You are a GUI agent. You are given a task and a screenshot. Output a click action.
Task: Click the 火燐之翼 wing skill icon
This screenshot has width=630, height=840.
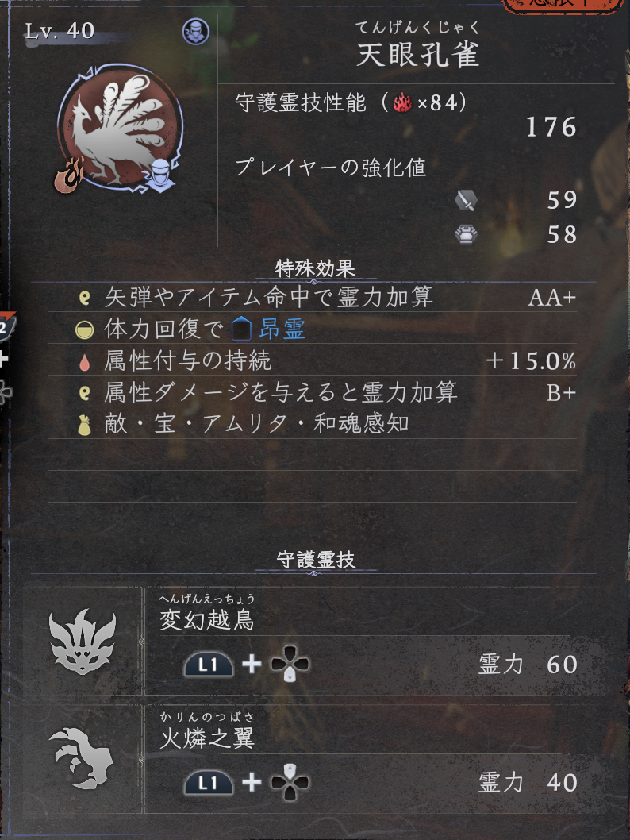[82, 757]
